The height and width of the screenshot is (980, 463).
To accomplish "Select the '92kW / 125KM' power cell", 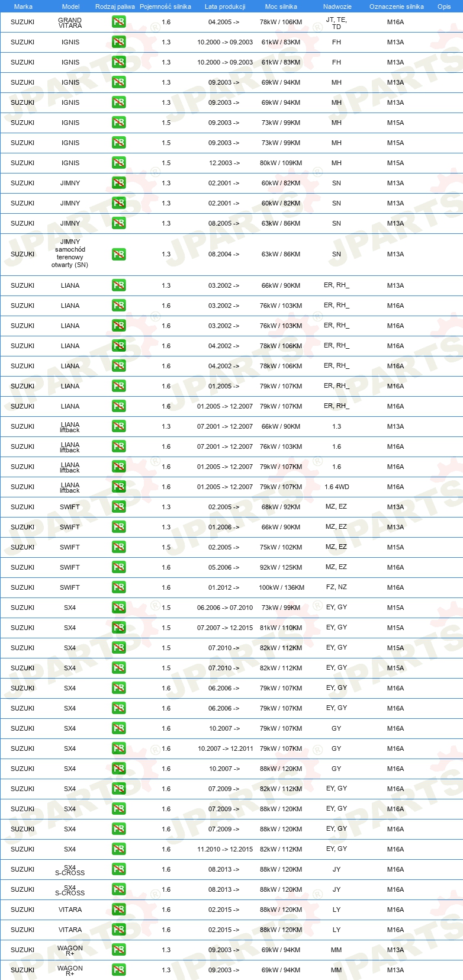I will tap(281, 567).
